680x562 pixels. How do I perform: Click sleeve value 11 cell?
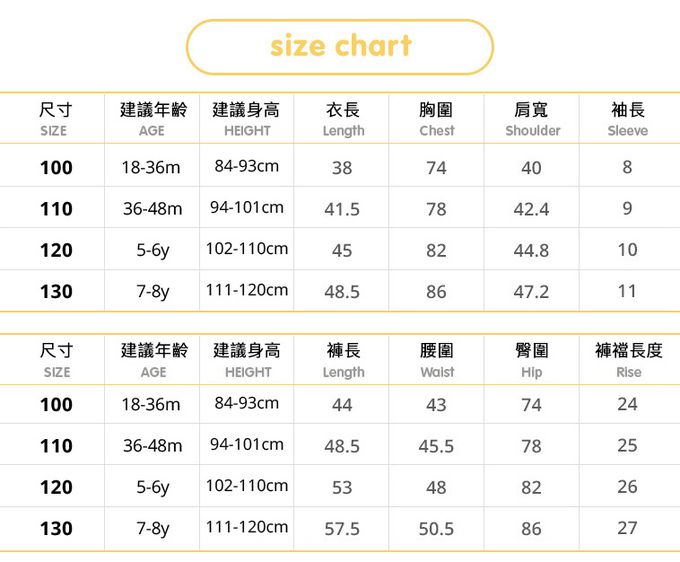click(x=627, y=291)
